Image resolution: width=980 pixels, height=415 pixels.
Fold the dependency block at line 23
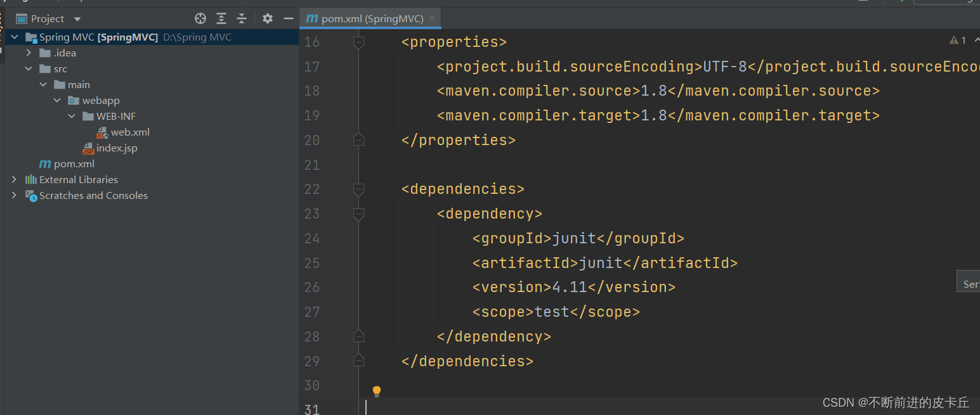tap(358, 214)
